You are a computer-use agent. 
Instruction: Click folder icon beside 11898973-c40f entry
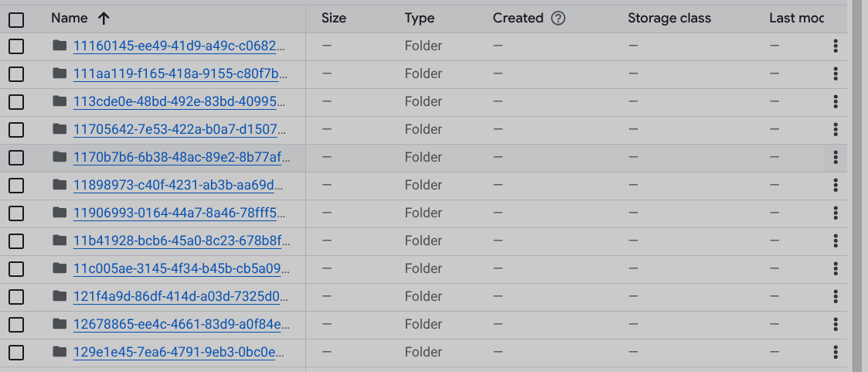click(60, 185)
